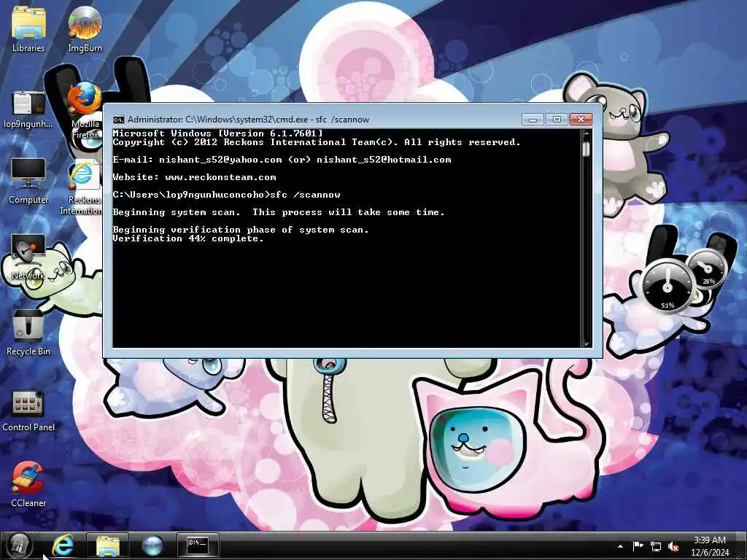Show hidden tray icons arrow
747x560 pixels.
tap(620, 546)
